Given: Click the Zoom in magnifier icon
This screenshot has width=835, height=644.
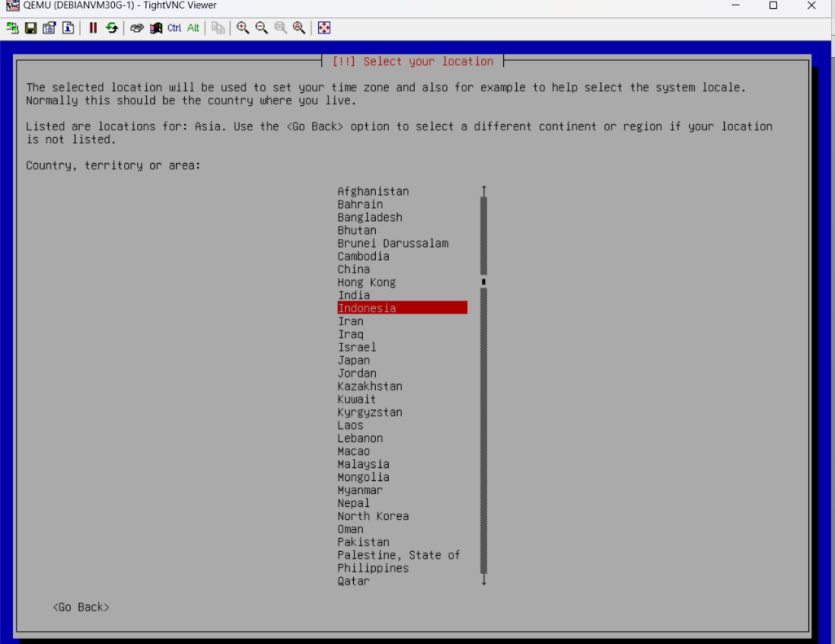Looking at the screenshot, I should point(243,28).
